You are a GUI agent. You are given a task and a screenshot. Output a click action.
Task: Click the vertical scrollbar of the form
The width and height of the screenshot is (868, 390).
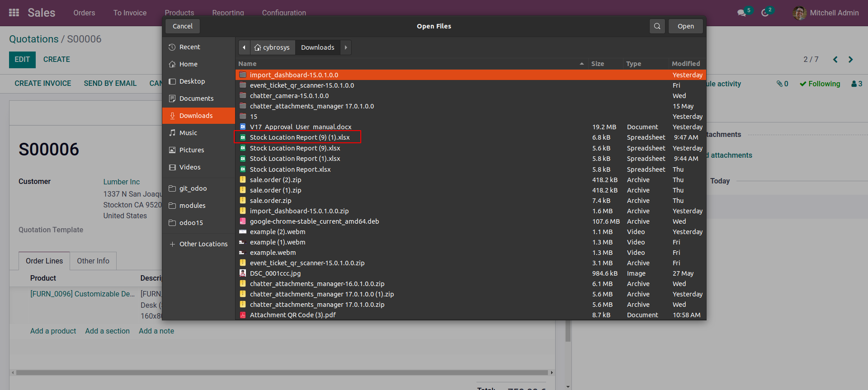568,331
